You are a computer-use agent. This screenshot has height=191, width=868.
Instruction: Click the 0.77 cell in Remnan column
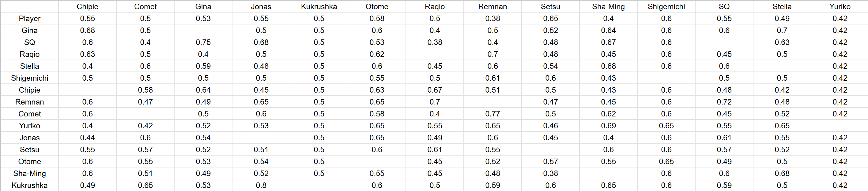[x=492, y=114]
